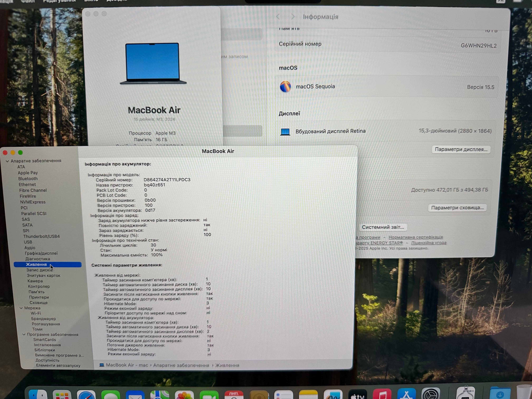This screenshot has width=532, height=399.
Task: Select Wi-Fi under Мережа
Action: coord(36,313)
